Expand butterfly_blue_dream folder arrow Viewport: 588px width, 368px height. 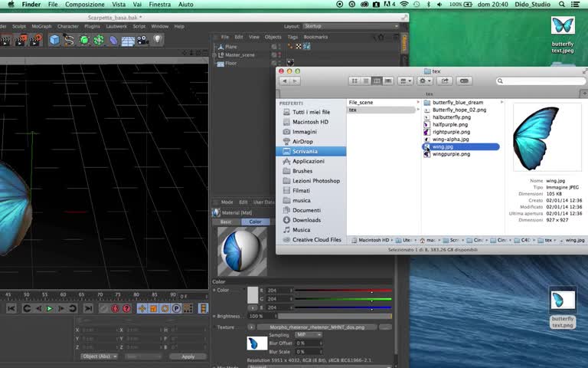point(501,102)
